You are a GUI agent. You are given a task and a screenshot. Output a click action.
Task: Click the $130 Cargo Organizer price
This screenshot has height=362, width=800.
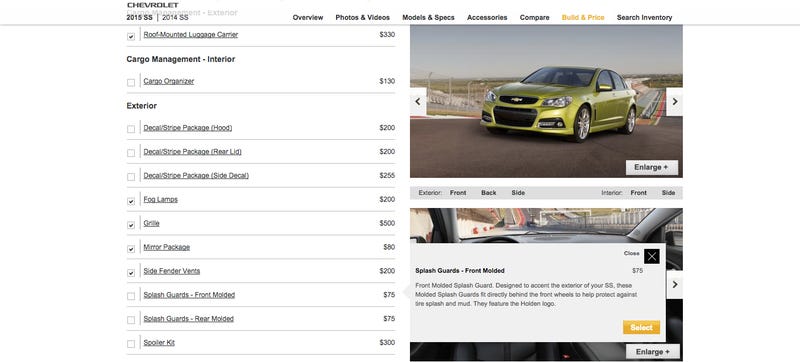point(387,81)
